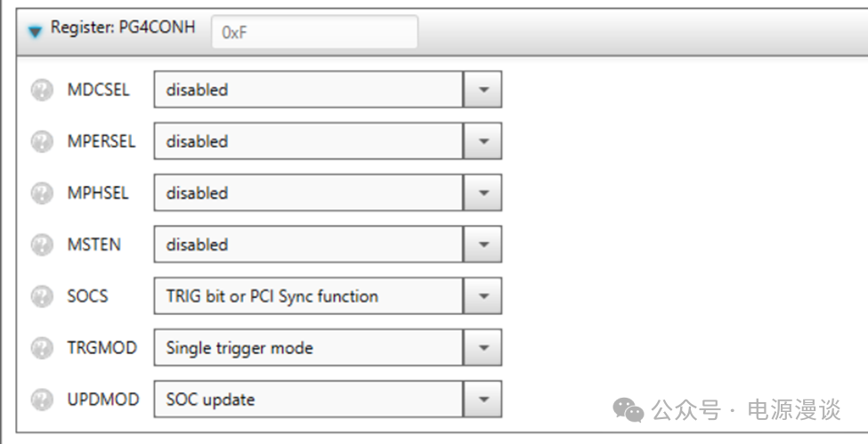The image size is (868, 444).
Task: Click the question mark icon next to SOCS
Action: point(42,296)
